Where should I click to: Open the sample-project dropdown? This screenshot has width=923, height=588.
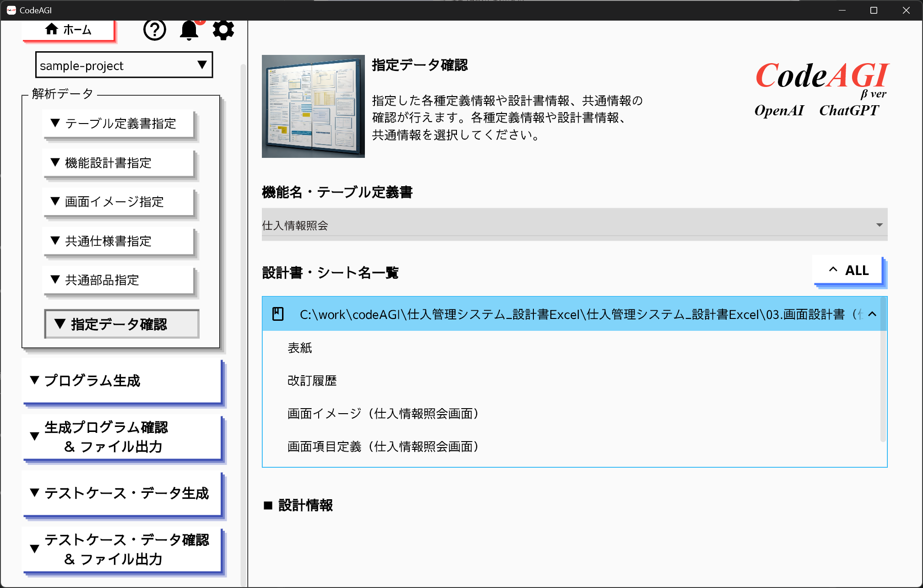(124, 65)
